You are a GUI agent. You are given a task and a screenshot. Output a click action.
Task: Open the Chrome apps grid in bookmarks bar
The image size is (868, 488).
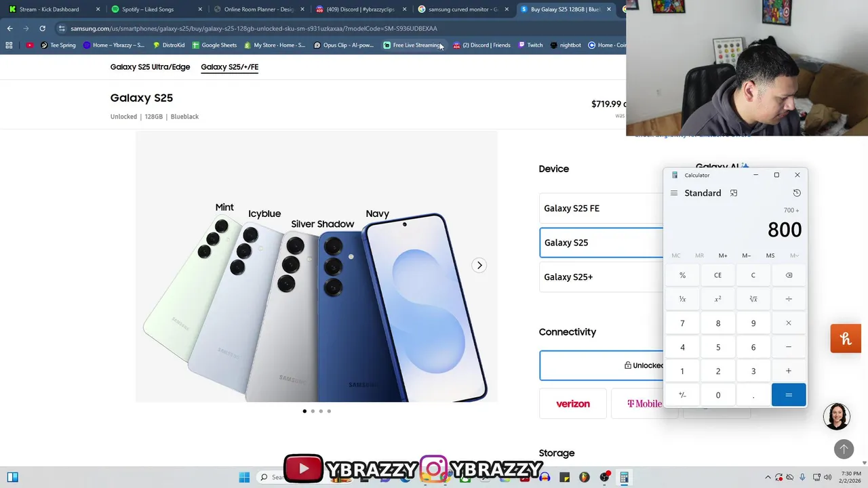[9, 45]
